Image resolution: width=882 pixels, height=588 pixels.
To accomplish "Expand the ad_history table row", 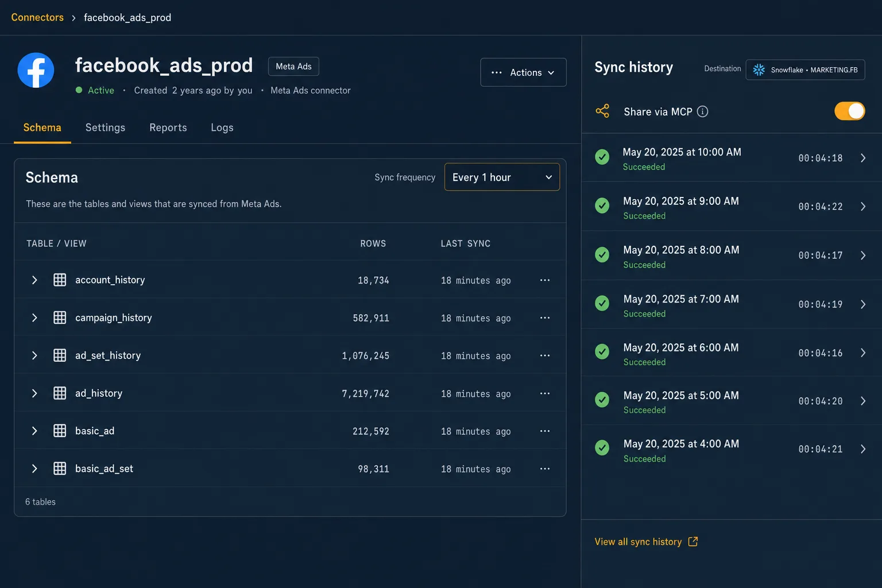I will click(34, 393).
